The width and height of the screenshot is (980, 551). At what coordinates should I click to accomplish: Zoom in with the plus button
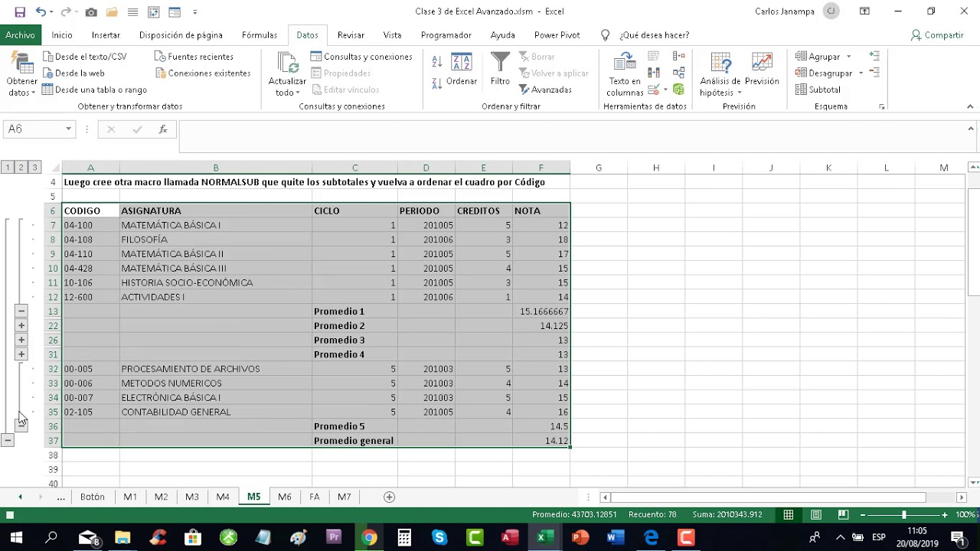coord(945,515)
